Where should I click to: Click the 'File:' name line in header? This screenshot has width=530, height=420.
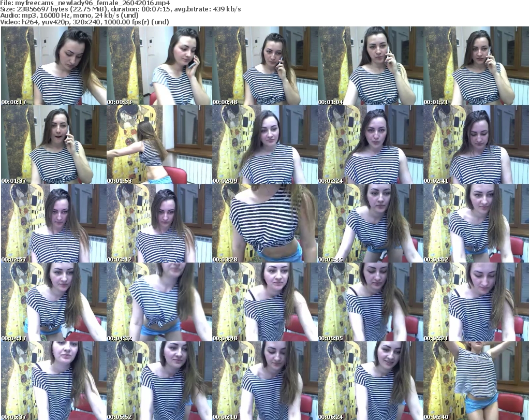click(x=85, y=3)
